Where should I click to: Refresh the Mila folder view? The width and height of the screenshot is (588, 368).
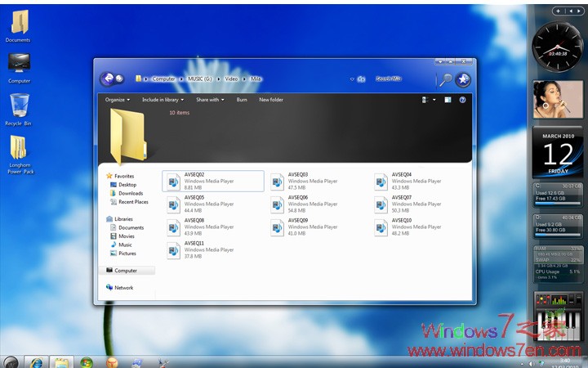(361, 79)
